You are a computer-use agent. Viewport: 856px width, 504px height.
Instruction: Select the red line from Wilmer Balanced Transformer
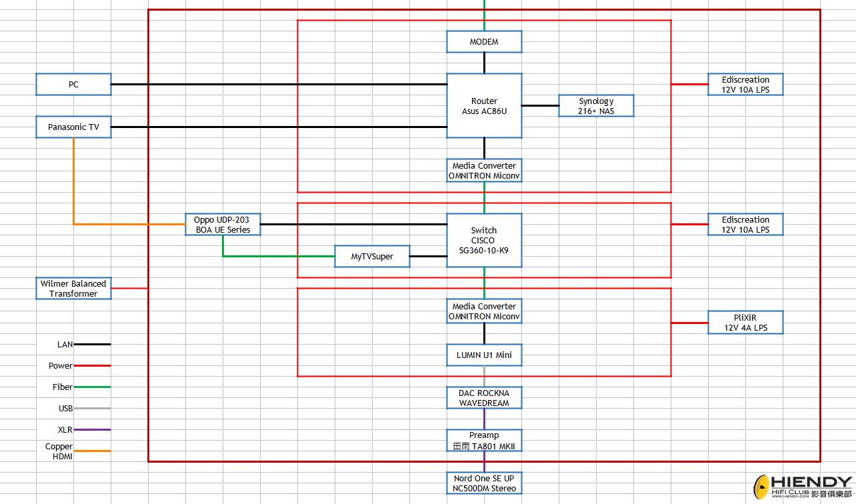tap(129, 288)
